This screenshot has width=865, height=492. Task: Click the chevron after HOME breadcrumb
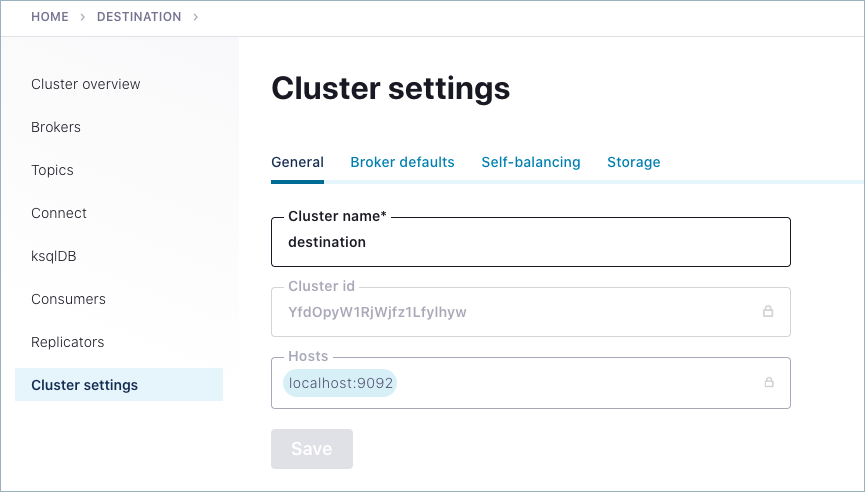pos(83,17)
